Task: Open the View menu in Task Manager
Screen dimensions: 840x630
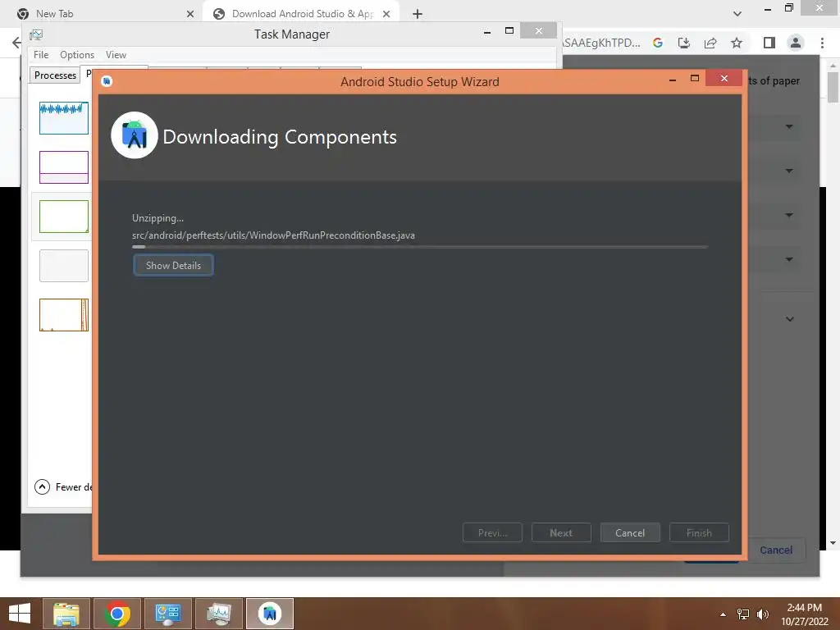Action: click(x=116, y=55)
